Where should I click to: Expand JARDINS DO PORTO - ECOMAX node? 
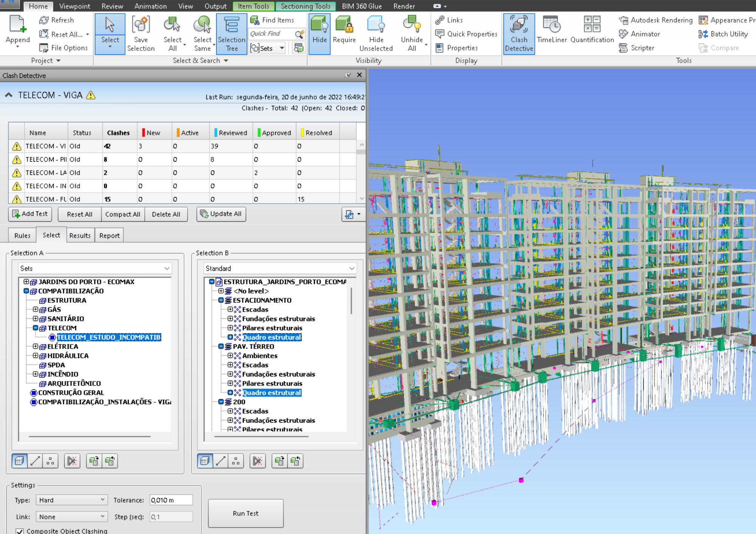[x=26, y=281]
